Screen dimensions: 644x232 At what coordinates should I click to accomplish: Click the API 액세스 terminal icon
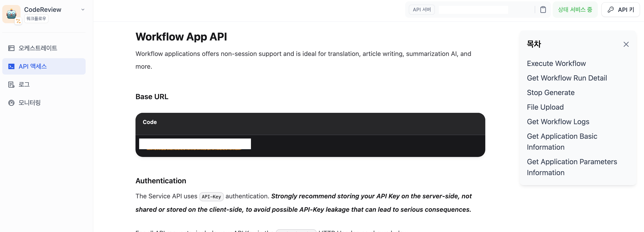(x=11, y=66)
